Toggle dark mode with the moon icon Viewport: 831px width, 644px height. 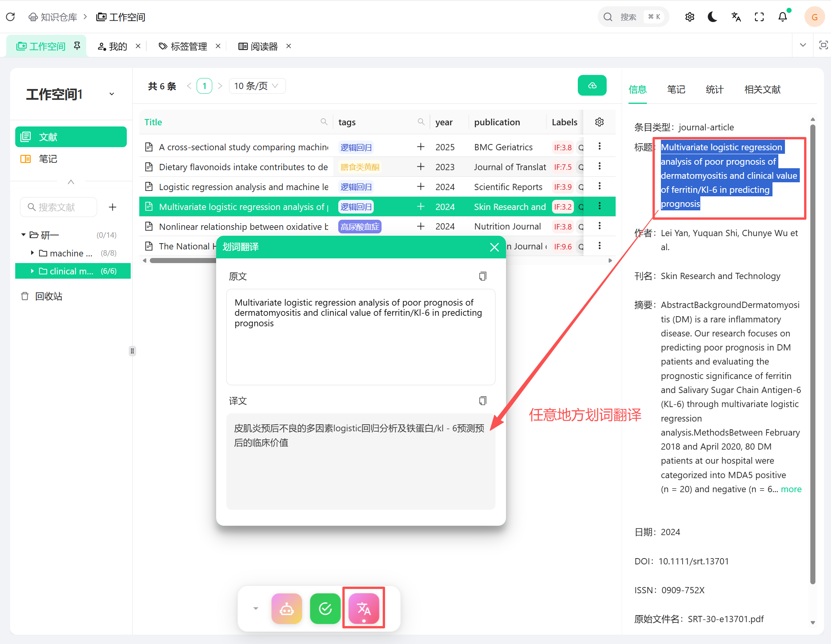coord(713,16)
